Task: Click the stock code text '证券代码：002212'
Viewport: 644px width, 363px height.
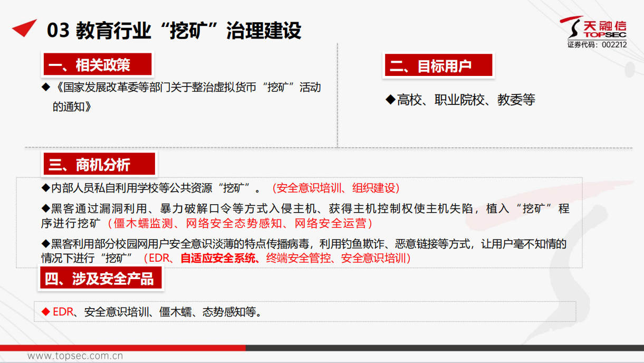Action: (597, 45)
